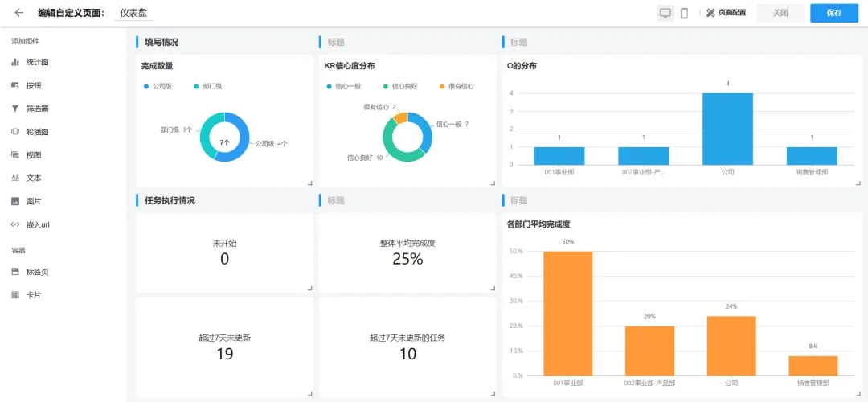Select the 任务执行情况 section title
The image size is (868, 402).
(170, 200)
